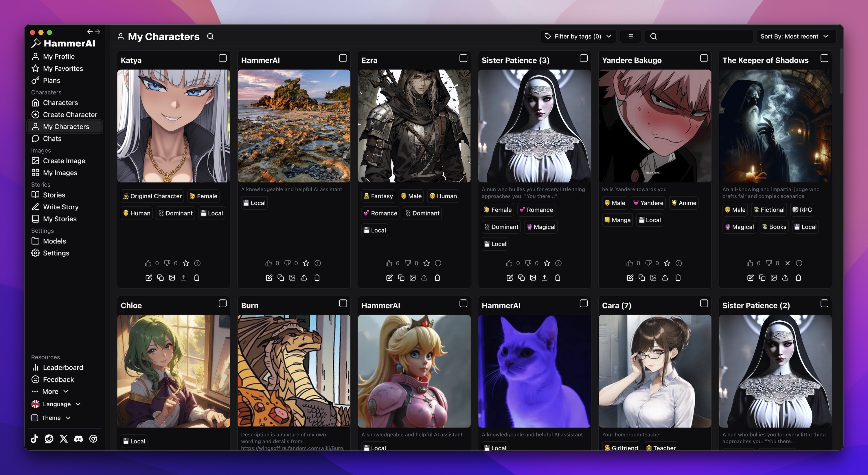Click image icon on the Ezra card

[412, 278]
